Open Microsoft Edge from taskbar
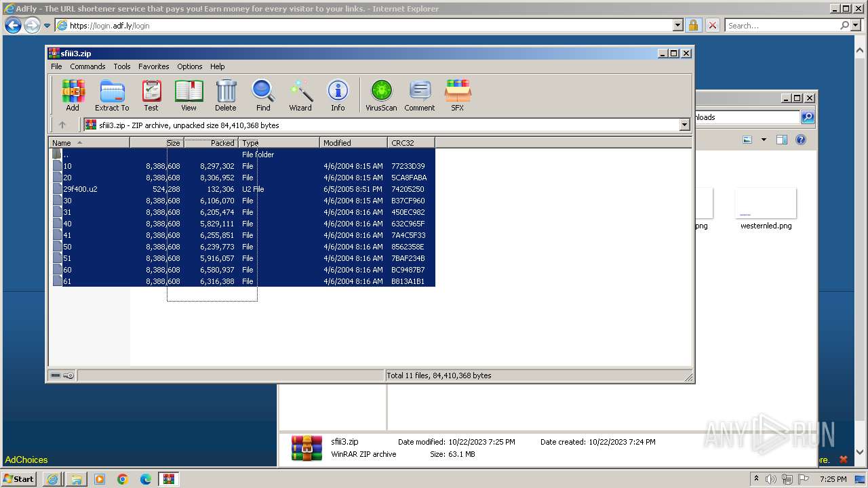The height and width of the screenshot is (488, 868). 146,479
